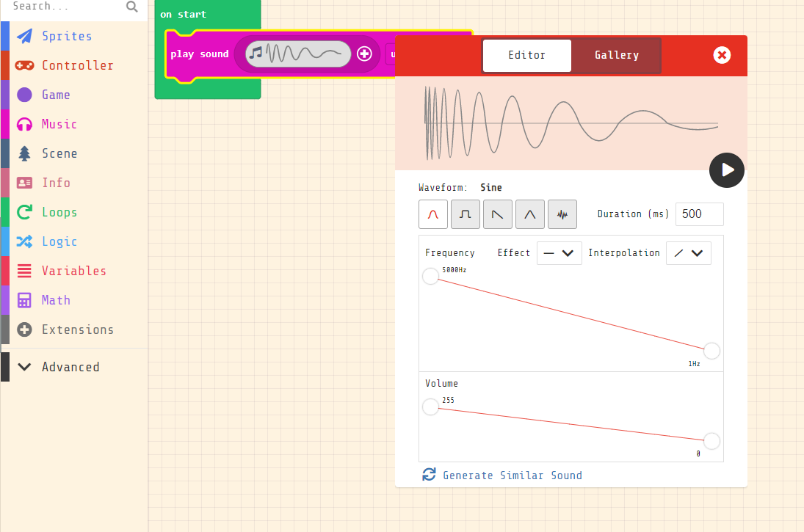Play the sound preview
The height and width of the screenshot is (532, 804).
(727, 170)
